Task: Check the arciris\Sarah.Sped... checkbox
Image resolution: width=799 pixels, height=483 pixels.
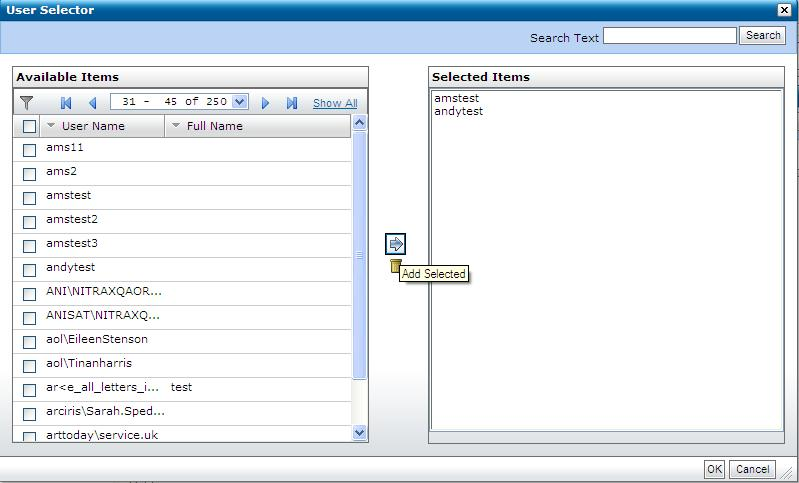Action: (30, 414)
